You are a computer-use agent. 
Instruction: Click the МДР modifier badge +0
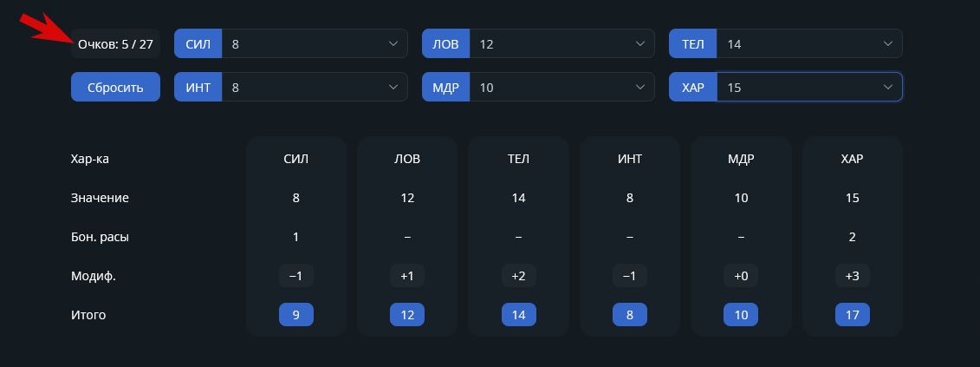pyautogui.click(x=741, y=276)
